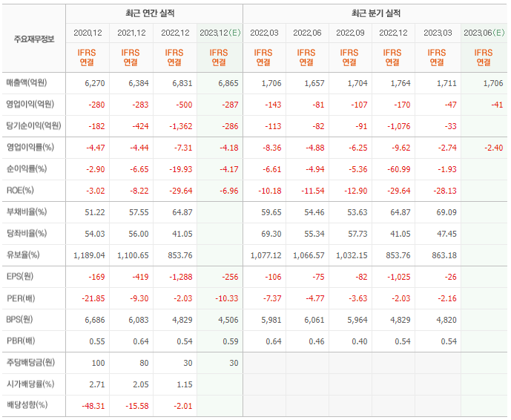This screenshot has width=511, height=420.
Task: Click the 69.30 quick ratio value
Action: (x=271, y=234)
